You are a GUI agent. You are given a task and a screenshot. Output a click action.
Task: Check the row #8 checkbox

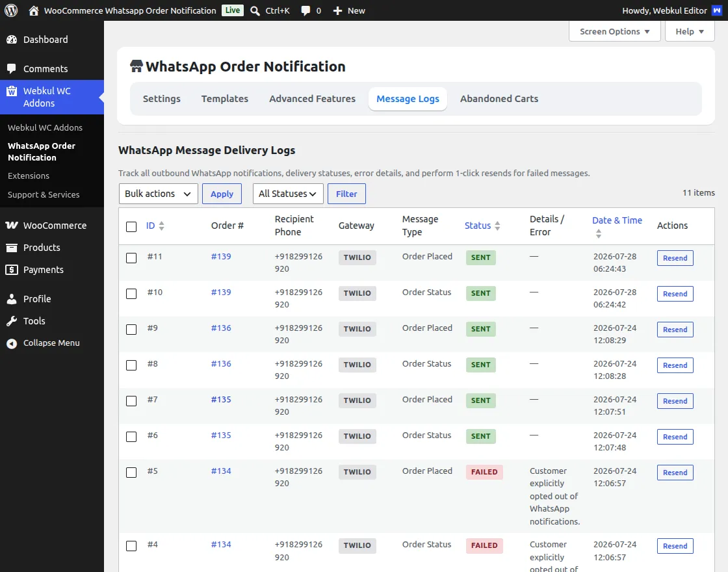(131, 365)
